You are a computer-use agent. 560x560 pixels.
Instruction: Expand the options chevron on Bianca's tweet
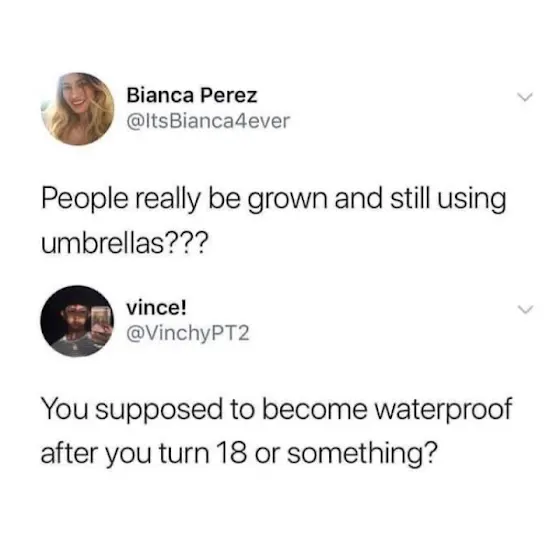525,97
